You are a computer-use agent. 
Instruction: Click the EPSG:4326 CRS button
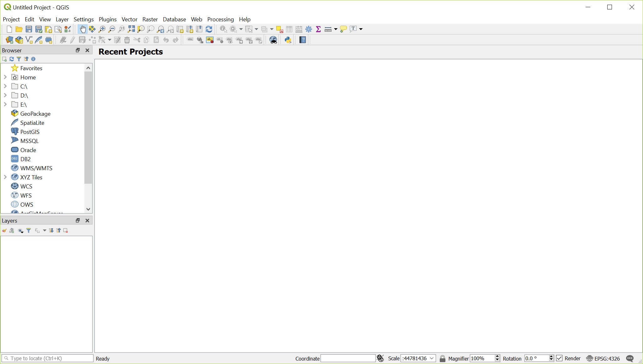603,358
